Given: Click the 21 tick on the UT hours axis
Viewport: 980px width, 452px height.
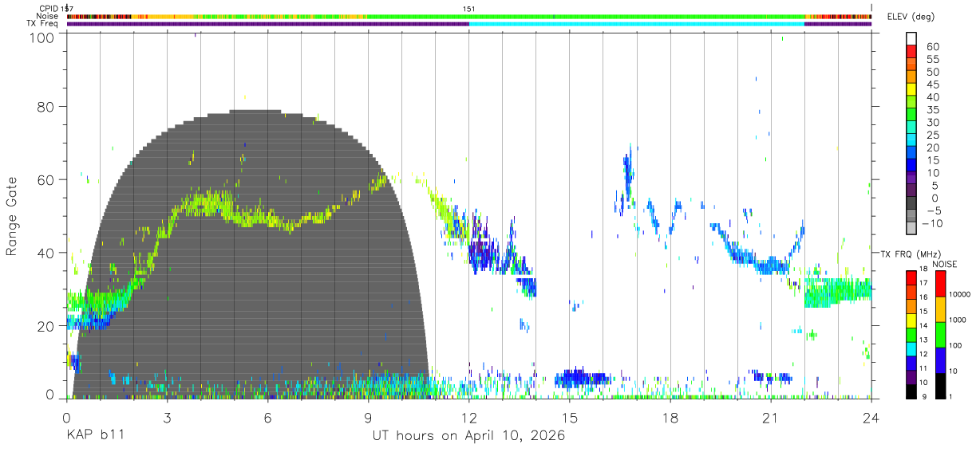Looking at the screenshot, I should pyautogui.click(x=771, y=418).
